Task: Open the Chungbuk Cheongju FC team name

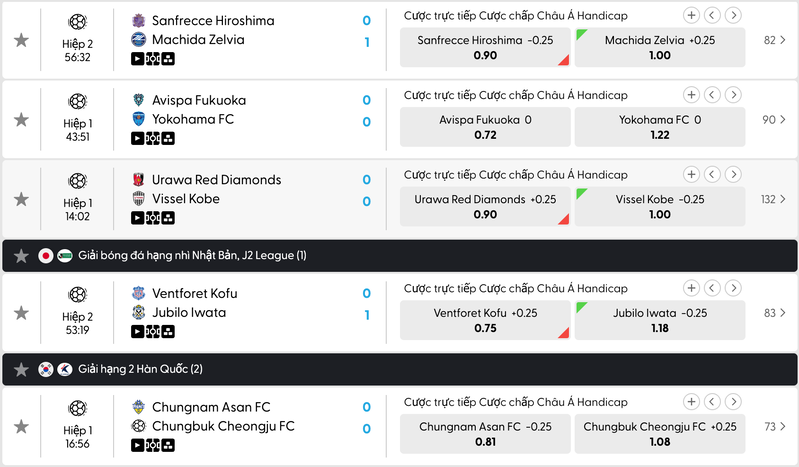Action: click(222, 426)
